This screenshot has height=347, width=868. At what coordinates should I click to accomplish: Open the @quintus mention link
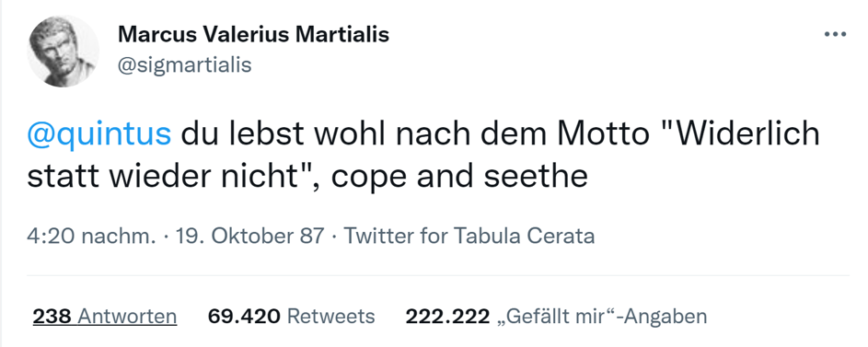coord(99,134)
